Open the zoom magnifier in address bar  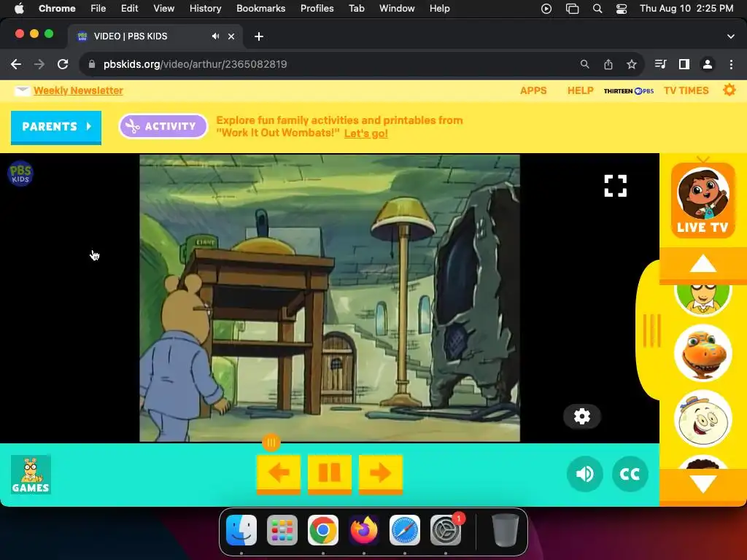point(584,64)
